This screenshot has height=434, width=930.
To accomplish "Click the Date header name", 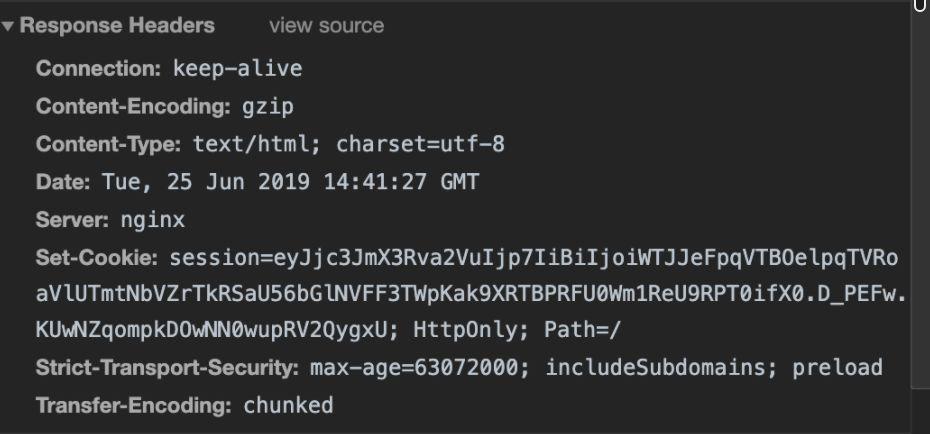I will (x=63, y=181).
